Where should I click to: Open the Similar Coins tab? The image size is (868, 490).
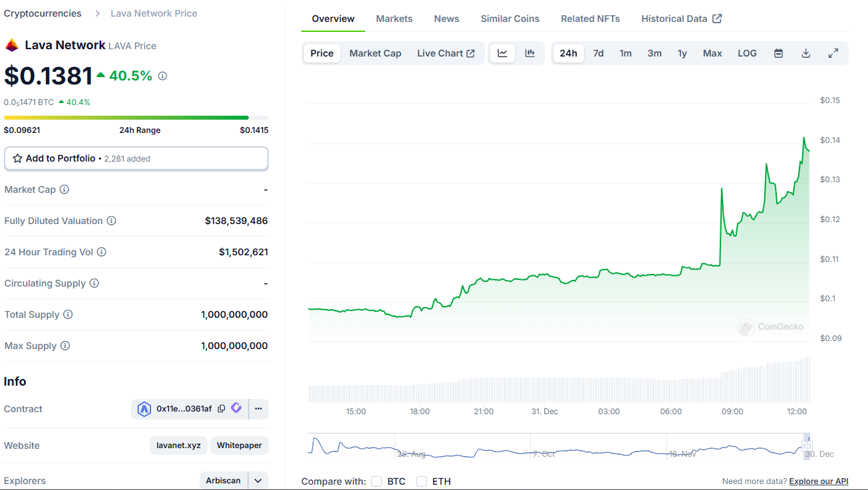[x=509, y=19]
